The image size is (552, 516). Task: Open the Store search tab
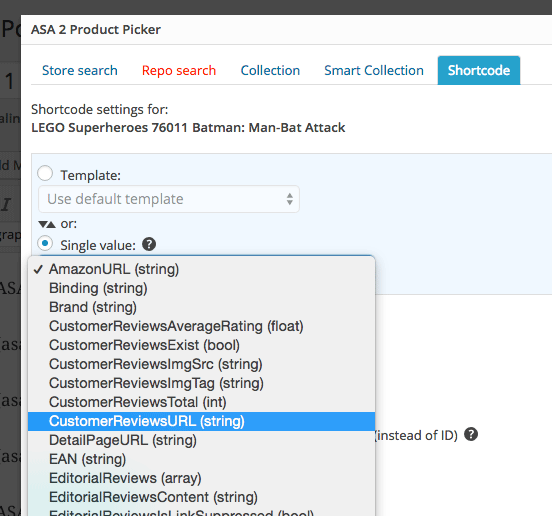tap(80, 70)
